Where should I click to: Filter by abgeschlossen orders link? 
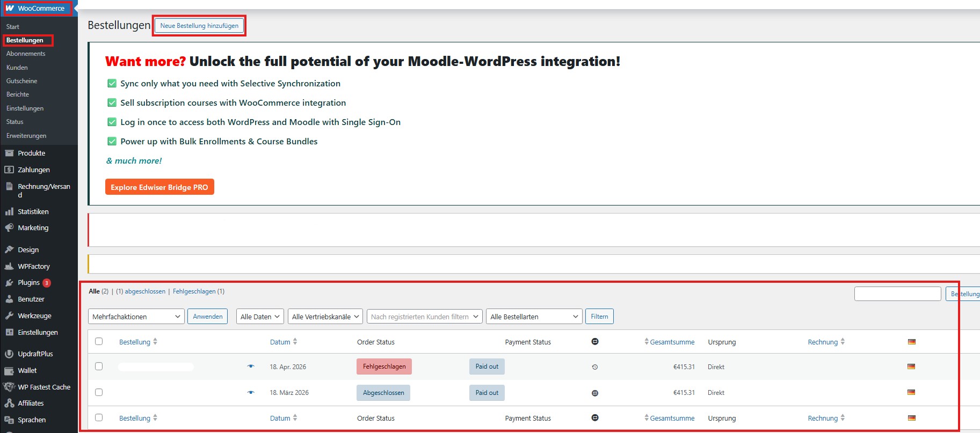145,291
